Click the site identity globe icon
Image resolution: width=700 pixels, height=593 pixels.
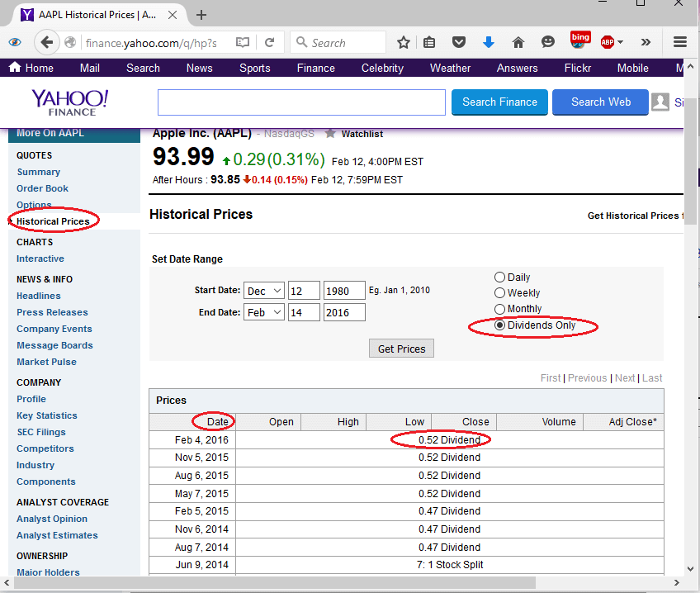click(70, 42)
